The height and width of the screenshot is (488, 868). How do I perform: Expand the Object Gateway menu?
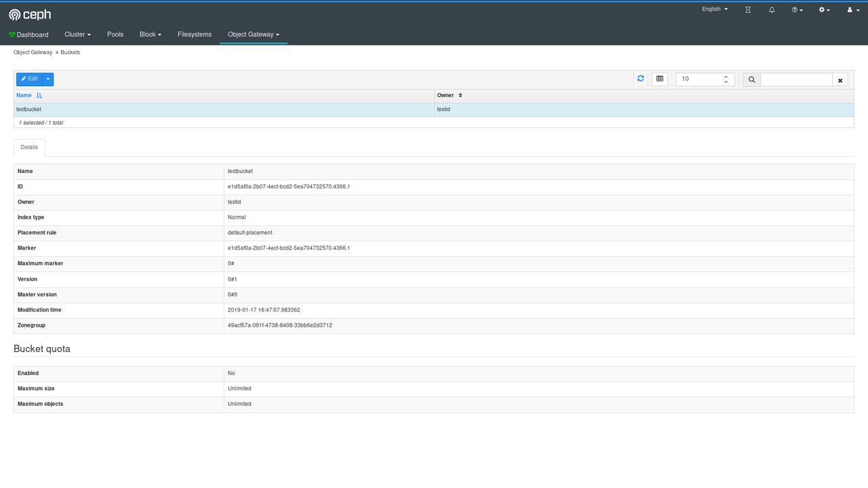click(x=254, y=35)
